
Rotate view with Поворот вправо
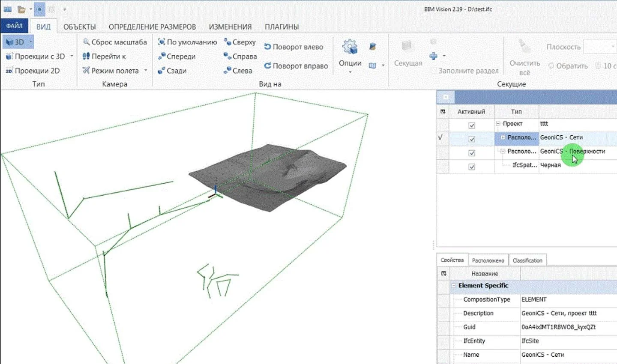coord(296,66)
